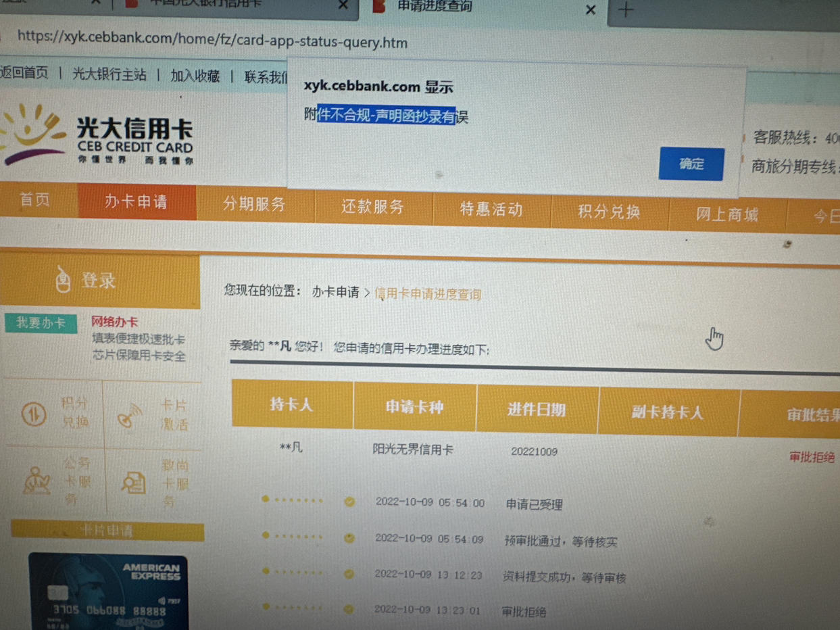Open the 网上商城 navigation item
Screen dimensions: 840x630
[x=727, y=214]
